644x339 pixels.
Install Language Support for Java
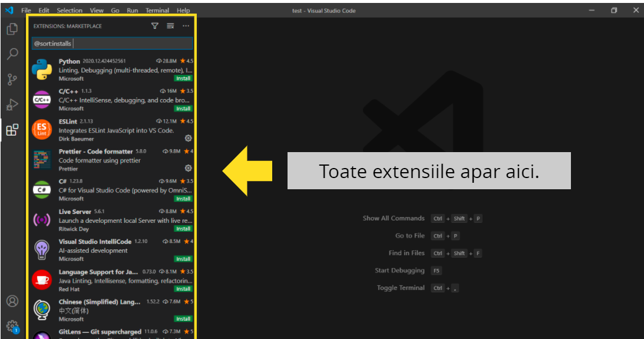pyautogui.click(x=183, y=289)
